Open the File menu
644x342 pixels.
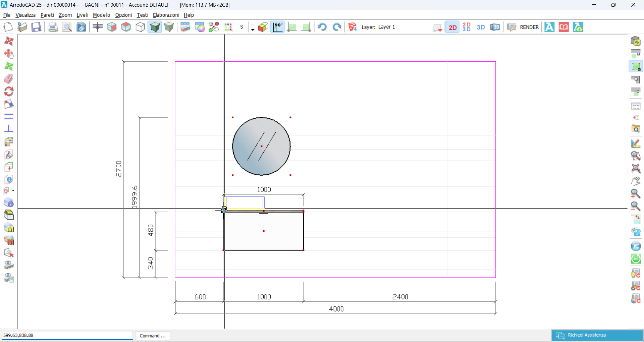(7, 15)
